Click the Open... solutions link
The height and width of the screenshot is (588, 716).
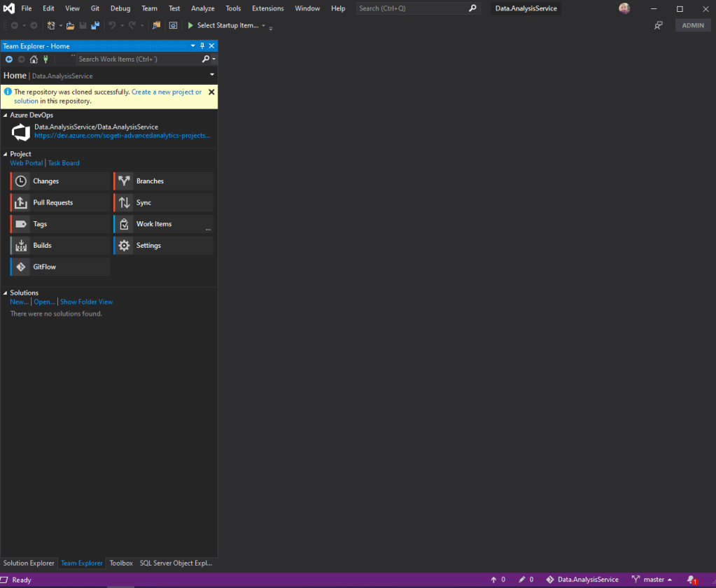[44, 302]
